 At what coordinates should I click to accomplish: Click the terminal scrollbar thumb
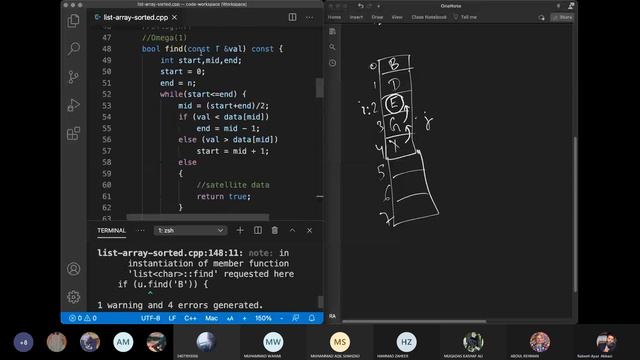tap(320, 302)
